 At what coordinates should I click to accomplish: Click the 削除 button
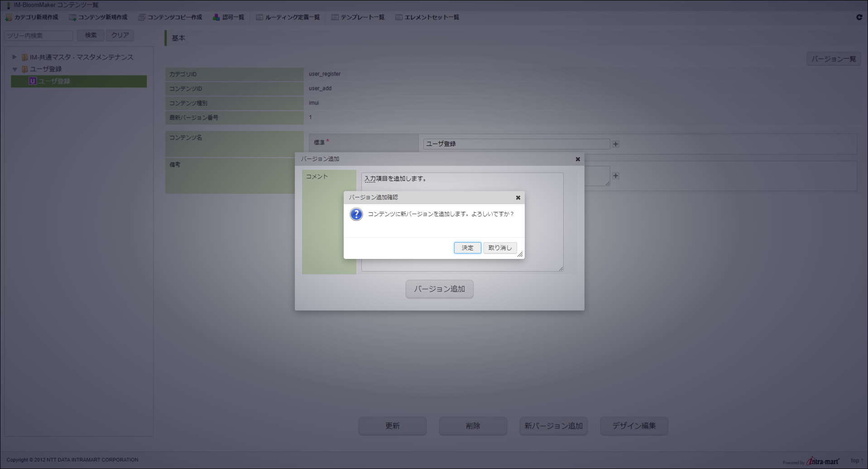point(473,426)
